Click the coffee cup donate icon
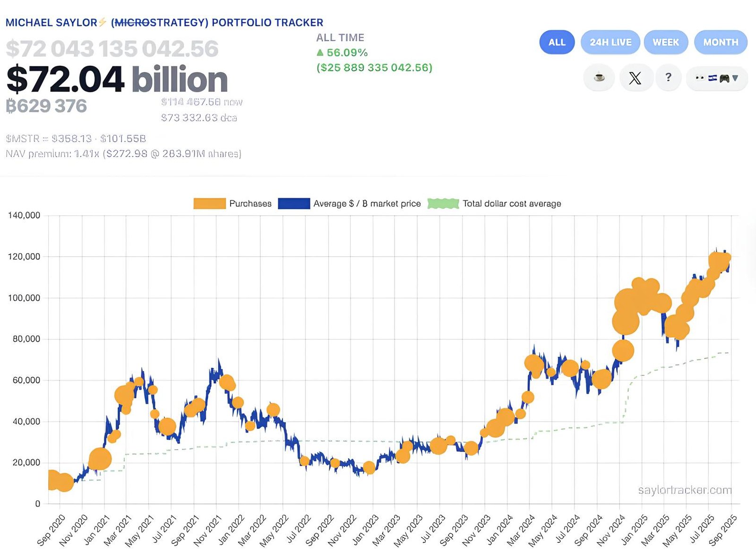This screenshot has height=556, width=756. [x=599, y=78]
